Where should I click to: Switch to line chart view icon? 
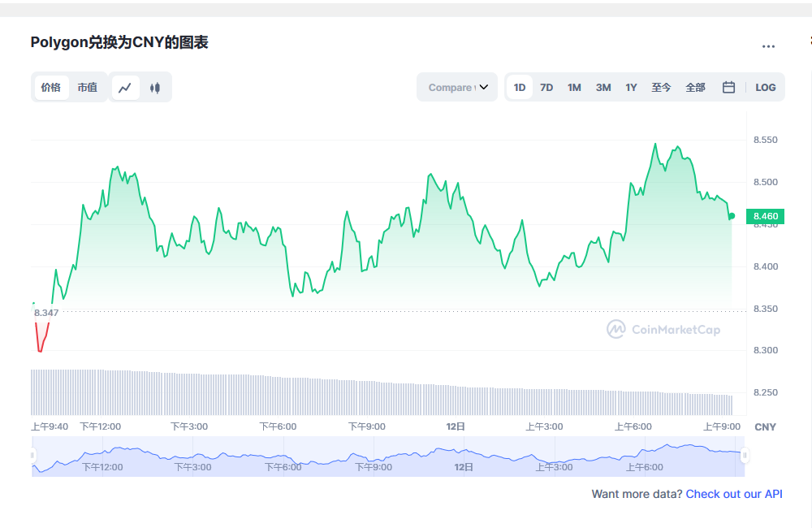click(125, 88)
